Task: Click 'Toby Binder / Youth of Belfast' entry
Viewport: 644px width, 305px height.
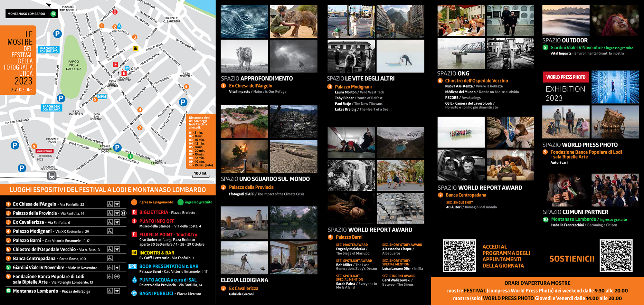Action: click(359, 98)
